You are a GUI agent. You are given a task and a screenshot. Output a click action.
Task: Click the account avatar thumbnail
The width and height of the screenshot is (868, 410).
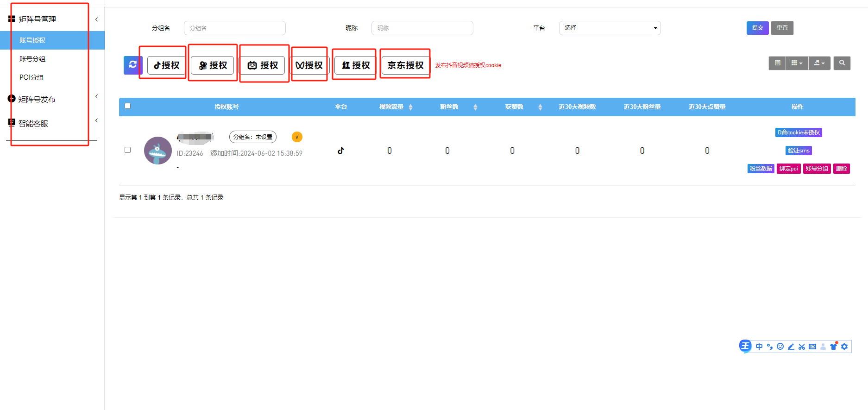pyautogui.click(x=158, y=151)
